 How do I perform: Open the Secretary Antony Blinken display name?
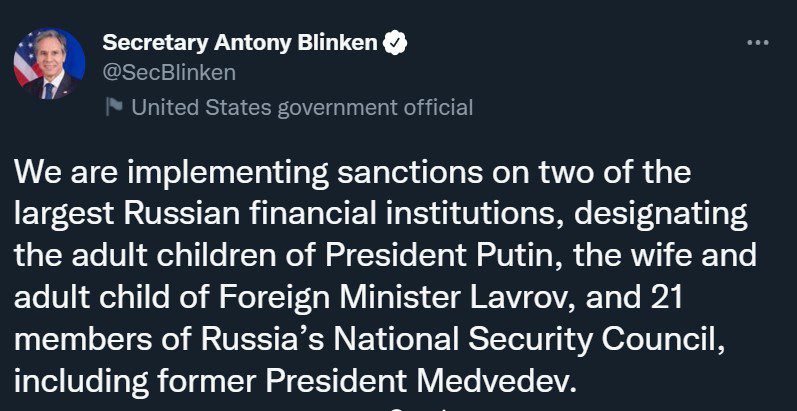(x=240, y=43)
